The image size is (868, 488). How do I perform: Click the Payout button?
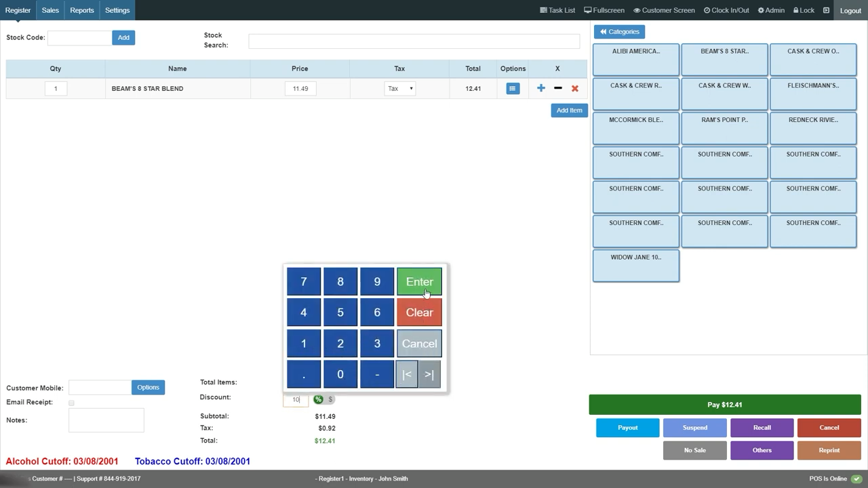coord(628,428)
